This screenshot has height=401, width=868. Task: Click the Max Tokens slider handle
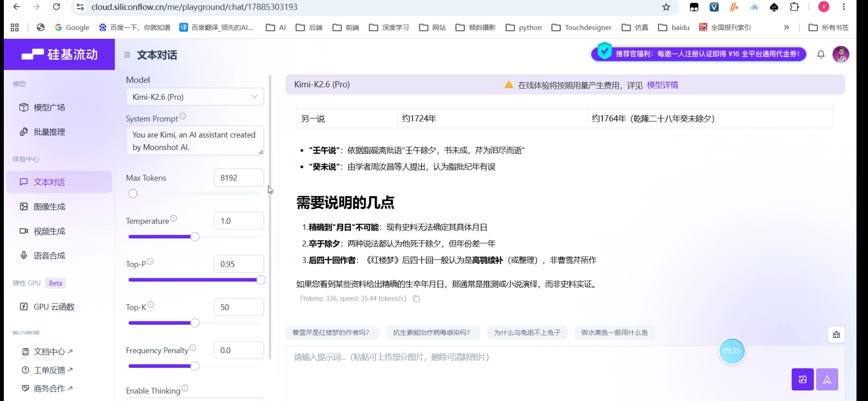coord(133,194)
